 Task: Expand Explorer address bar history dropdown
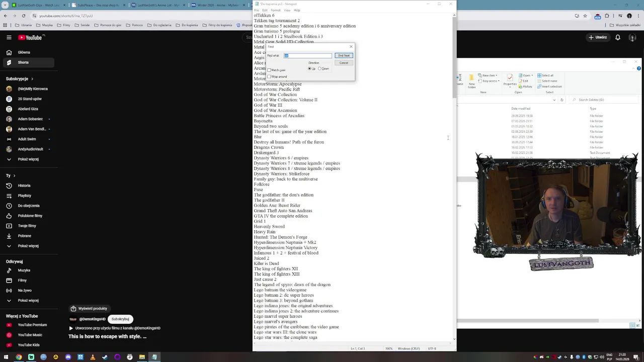(553, 100)
